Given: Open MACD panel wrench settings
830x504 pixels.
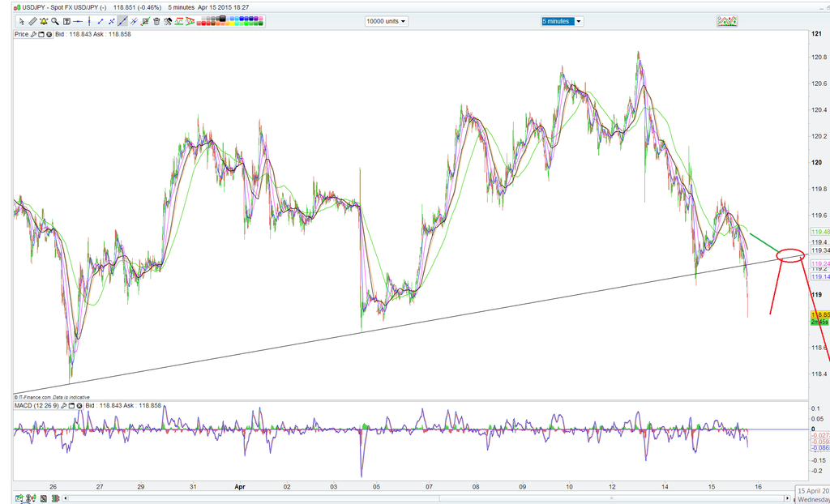Looking at the screenshot, I should point(63,405).
